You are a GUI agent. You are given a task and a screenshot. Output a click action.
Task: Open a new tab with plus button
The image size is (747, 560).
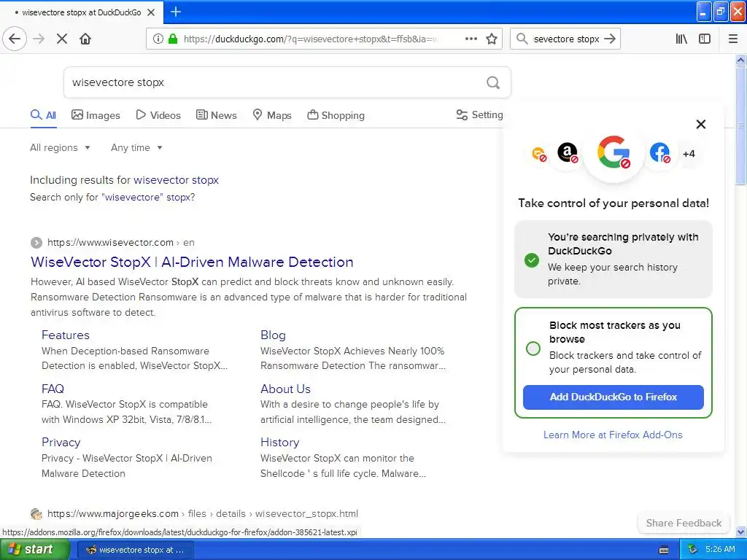[x=176, y=12]
